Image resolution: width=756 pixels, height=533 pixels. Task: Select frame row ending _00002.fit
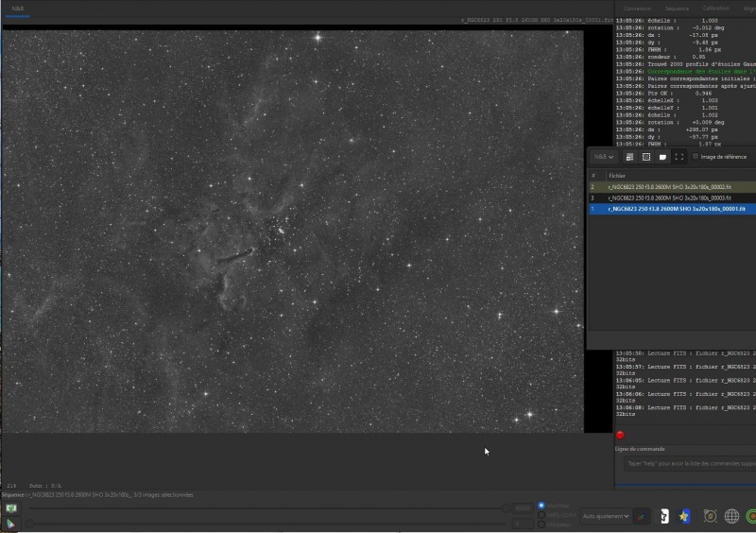point(673,187)
